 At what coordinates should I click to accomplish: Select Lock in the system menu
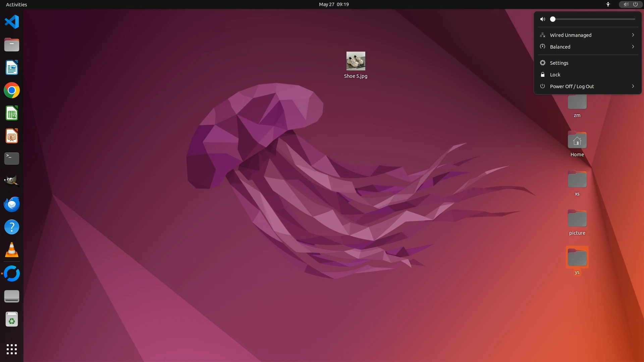click(x=555, y=75)
